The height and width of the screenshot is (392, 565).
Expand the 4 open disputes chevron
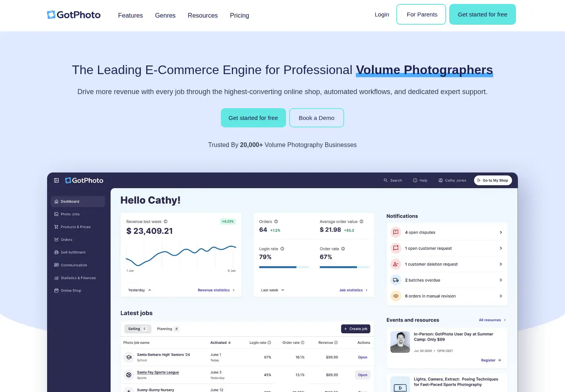(501, 232)
